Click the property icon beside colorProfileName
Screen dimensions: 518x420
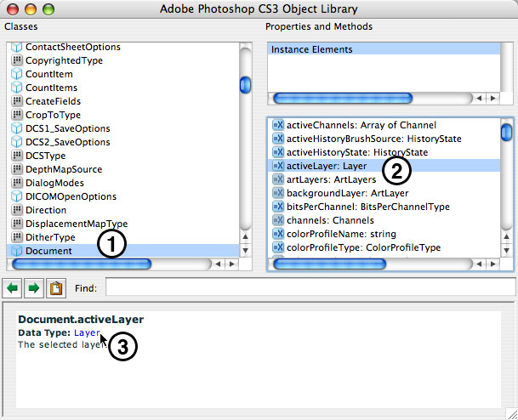tap(278, 234)
